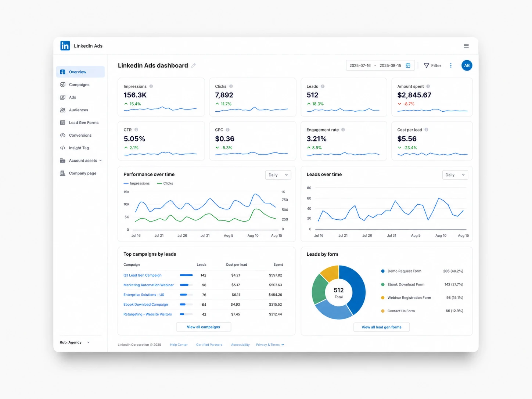Click the View all campaigns button
This screenshot has width=532, height=399.
pos(204,327)
